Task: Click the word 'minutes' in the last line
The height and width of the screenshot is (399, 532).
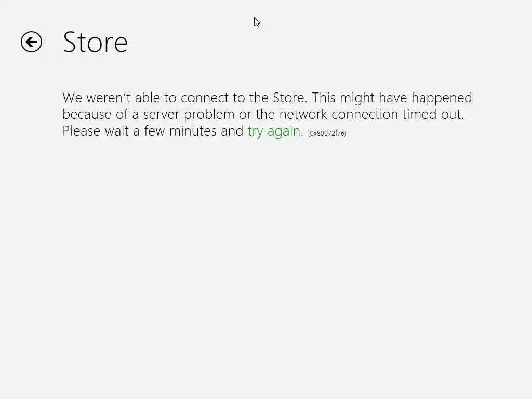Action: (193, 131)
